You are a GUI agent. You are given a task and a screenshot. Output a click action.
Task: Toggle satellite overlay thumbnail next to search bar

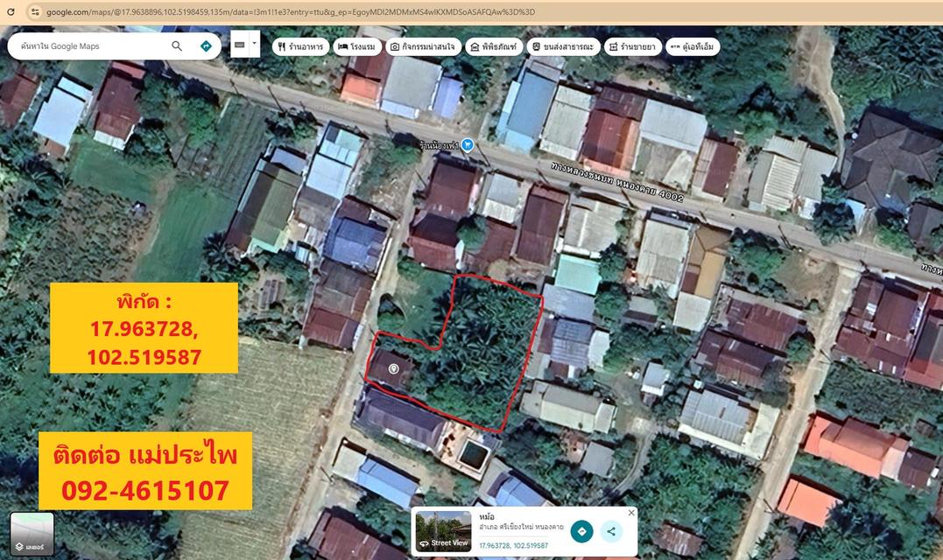click(x=241, y=44)
